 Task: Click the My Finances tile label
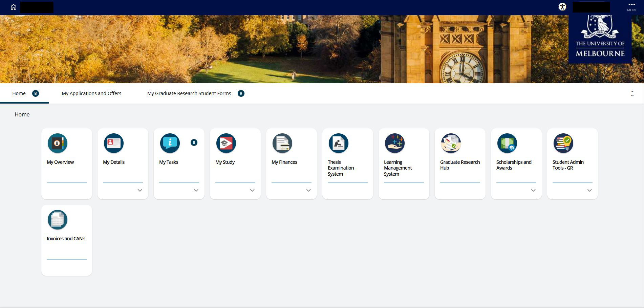click(284, 162)
